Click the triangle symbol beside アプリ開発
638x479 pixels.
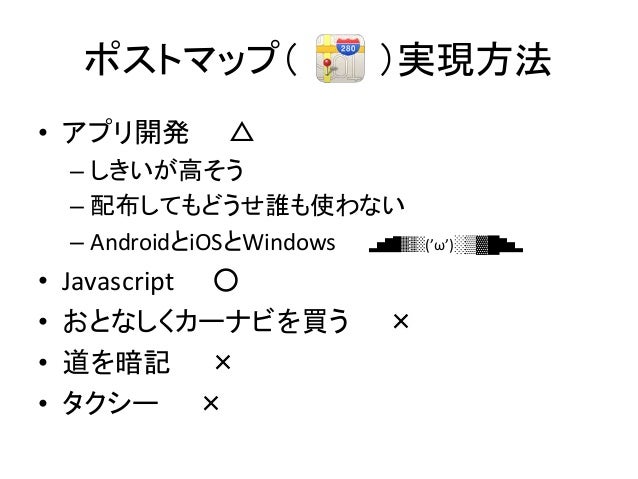(242, 133)
